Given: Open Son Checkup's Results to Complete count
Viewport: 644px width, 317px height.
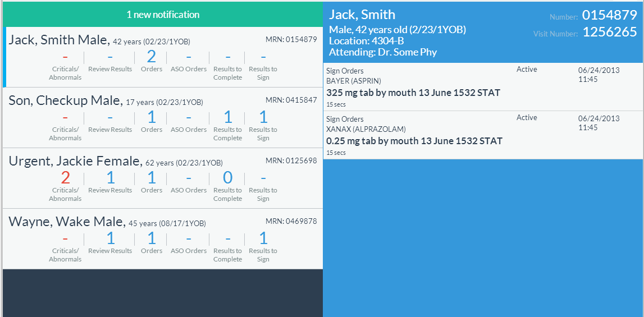Looking at the screenshot, I should point(227,117).
